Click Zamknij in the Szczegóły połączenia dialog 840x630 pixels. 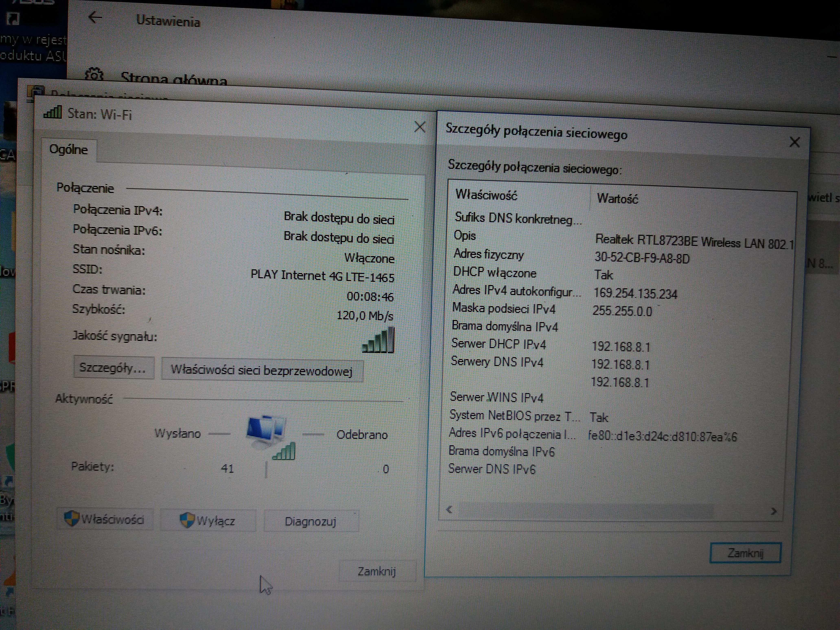[x=745, y=553]
